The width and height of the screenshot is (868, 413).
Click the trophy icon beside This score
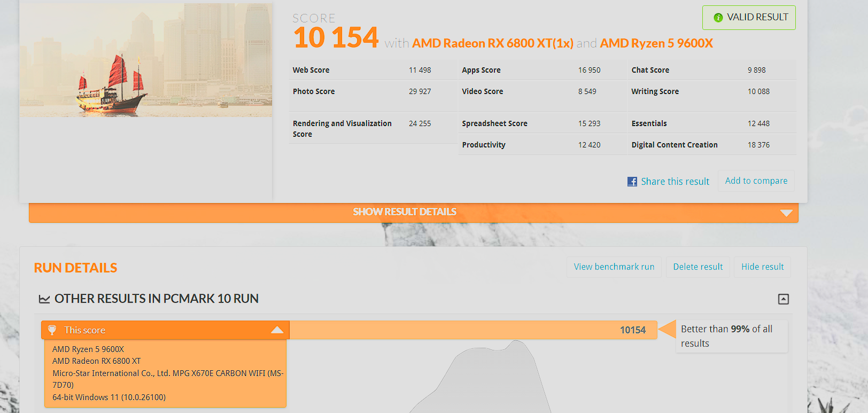point(52,330)
